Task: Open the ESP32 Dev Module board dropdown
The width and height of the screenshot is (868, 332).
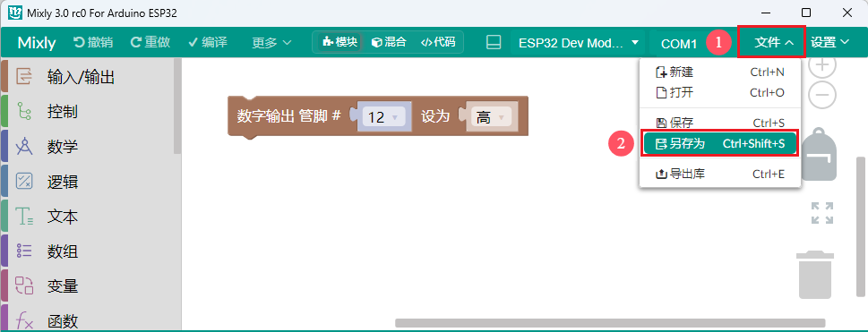Action: point(579,43)
